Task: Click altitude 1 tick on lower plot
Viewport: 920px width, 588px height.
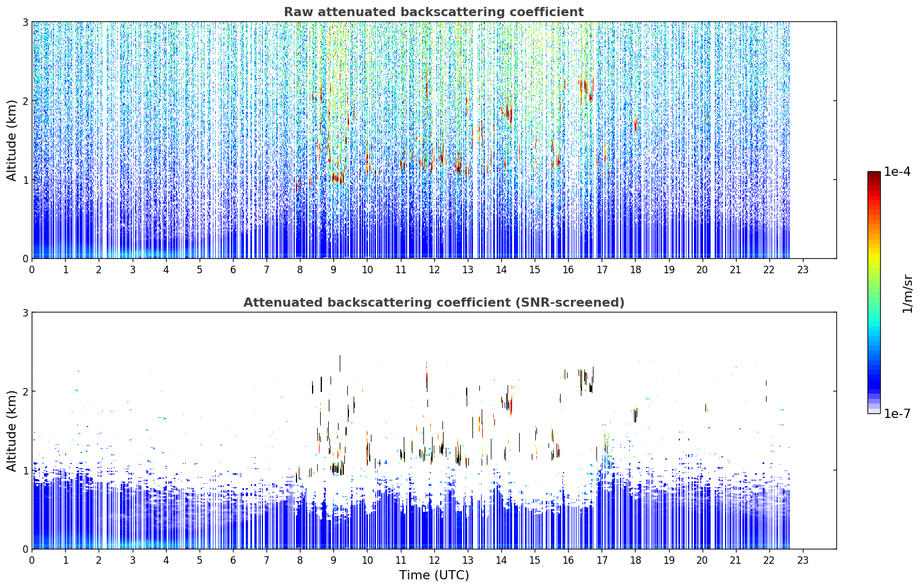Action: [x=25, y=470]
